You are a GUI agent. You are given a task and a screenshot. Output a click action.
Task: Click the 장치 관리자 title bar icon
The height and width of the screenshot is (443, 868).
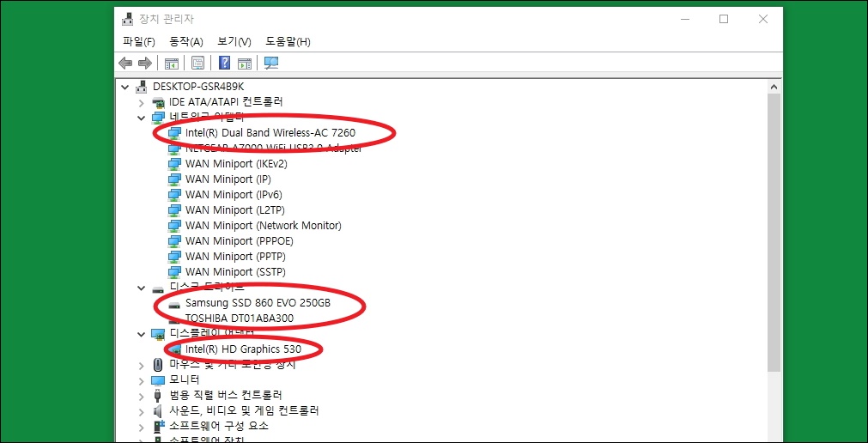click(x=127, y=19)
